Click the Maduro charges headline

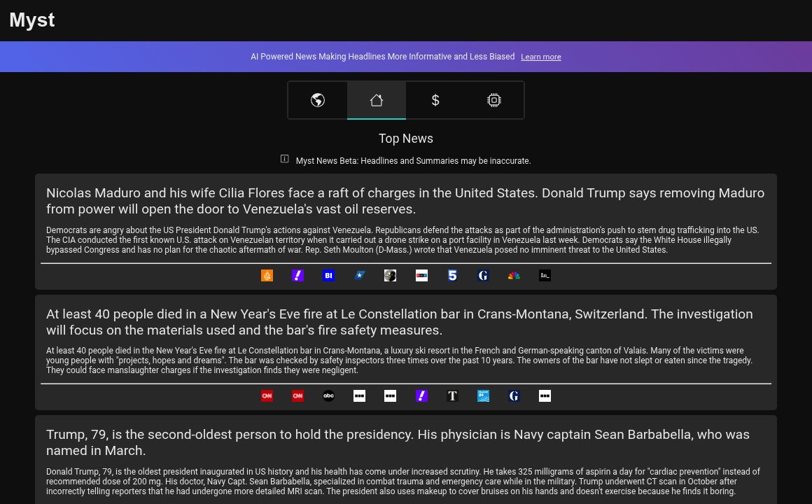(405, 201)
